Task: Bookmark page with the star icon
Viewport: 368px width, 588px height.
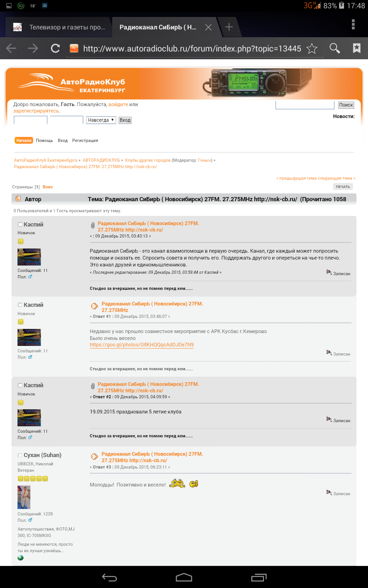Action: pos(312,48)
